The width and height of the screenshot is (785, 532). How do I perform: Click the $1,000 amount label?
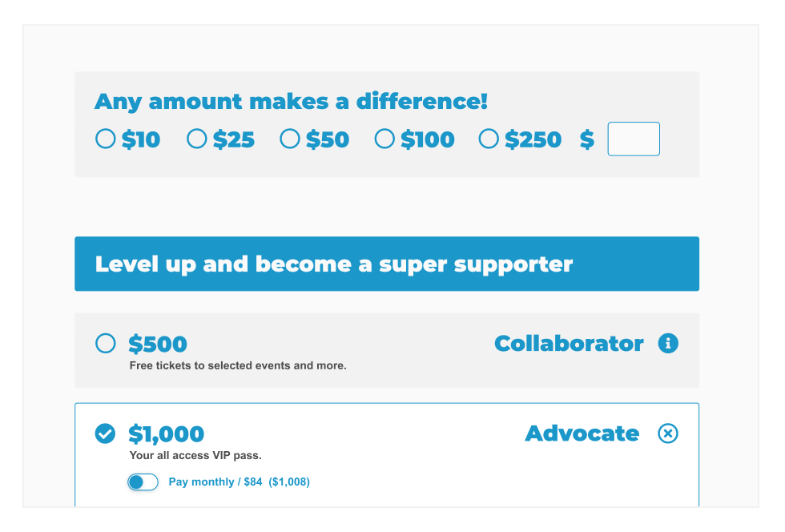pyautogui.click(x=167, y=434)
